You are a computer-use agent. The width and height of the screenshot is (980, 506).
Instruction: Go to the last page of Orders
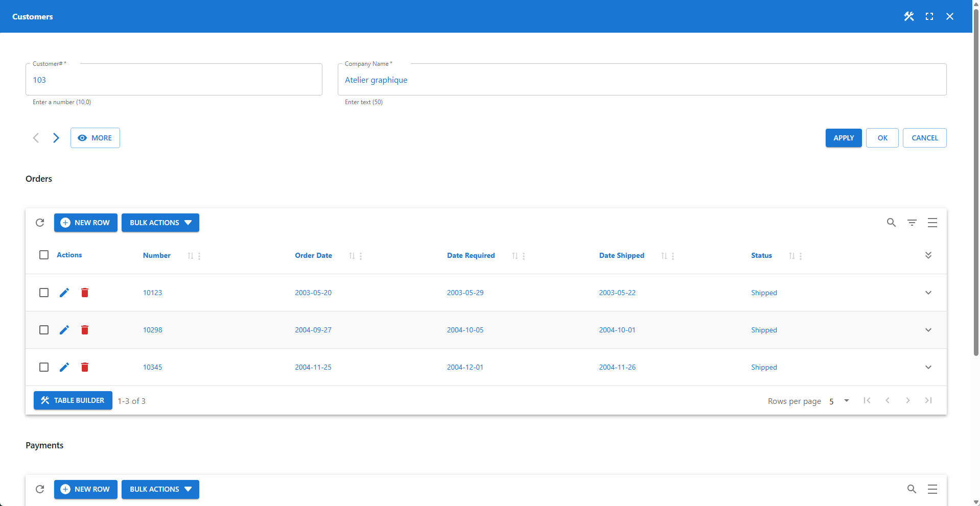(928, 400)
